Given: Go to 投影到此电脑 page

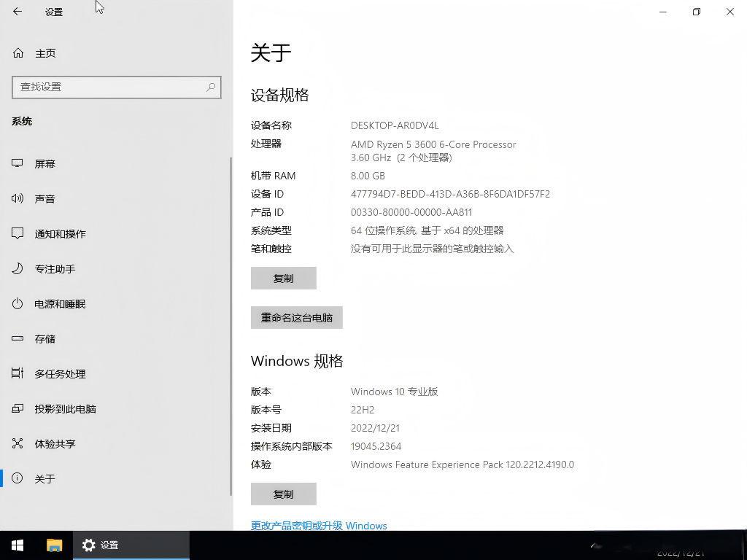Looking at the screenshot, I should 65,409.
